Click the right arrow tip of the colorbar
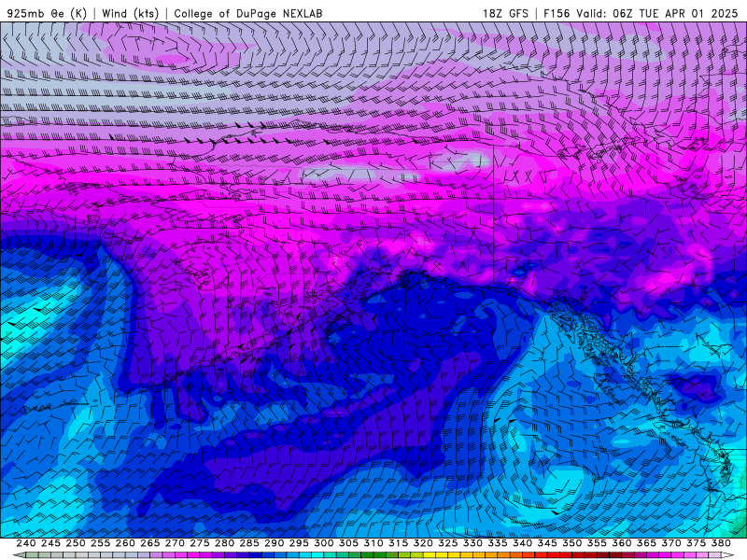Viewport: 747px width, 560px height. tap(728, 555)
